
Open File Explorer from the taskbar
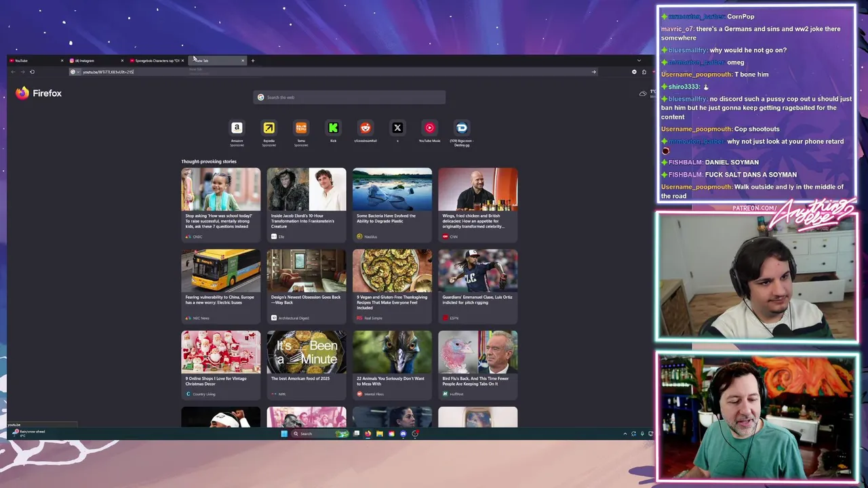(380, 434)
